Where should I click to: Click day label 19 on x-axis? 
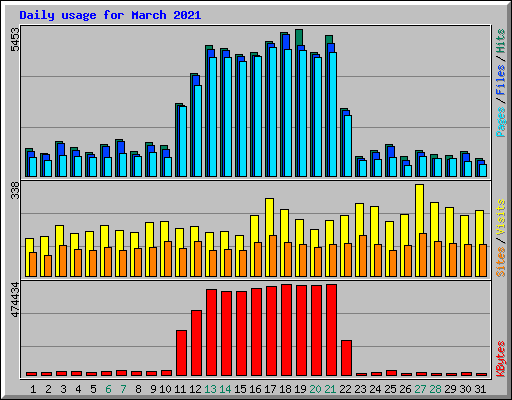[x=300, y=389]
